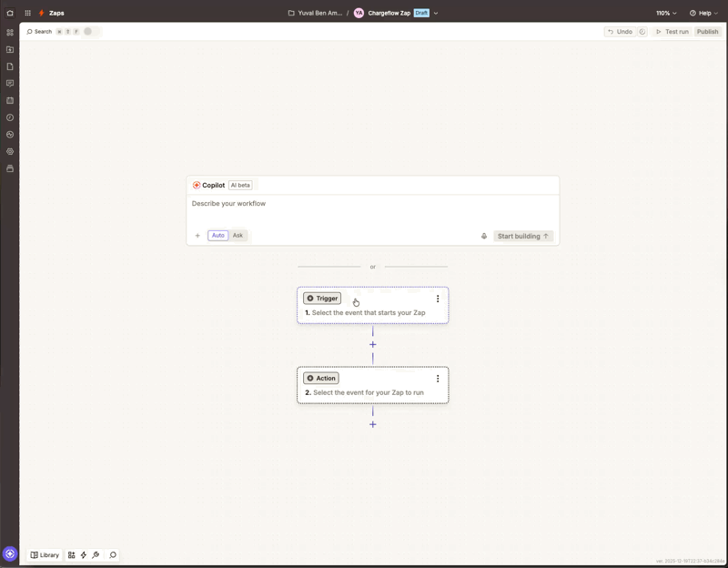Open the Zaps section next to lightning bolt

click(x=56, y=13)
